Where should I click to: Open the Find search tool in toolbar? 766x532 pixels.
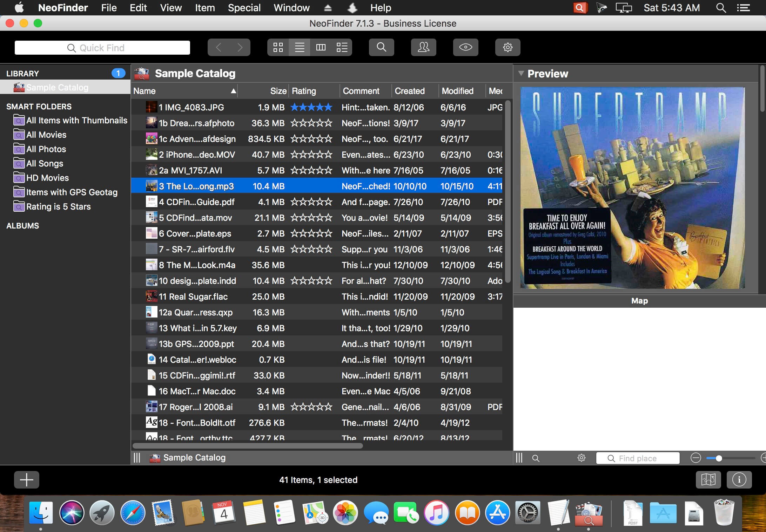pyautogui.click(x=381, y=47)
